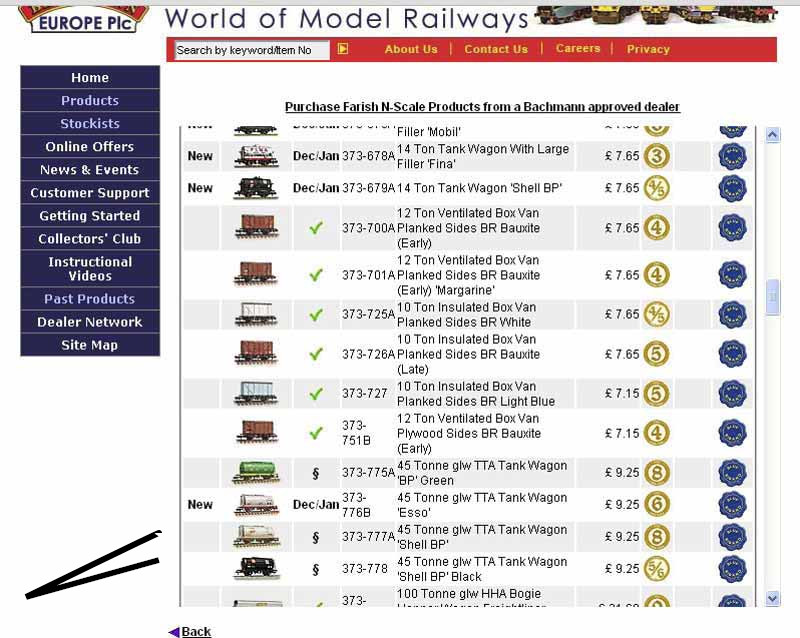This screenshot has height=638, width=800.
Task: Go to Getting Started
Action: (x=90, y=215)
